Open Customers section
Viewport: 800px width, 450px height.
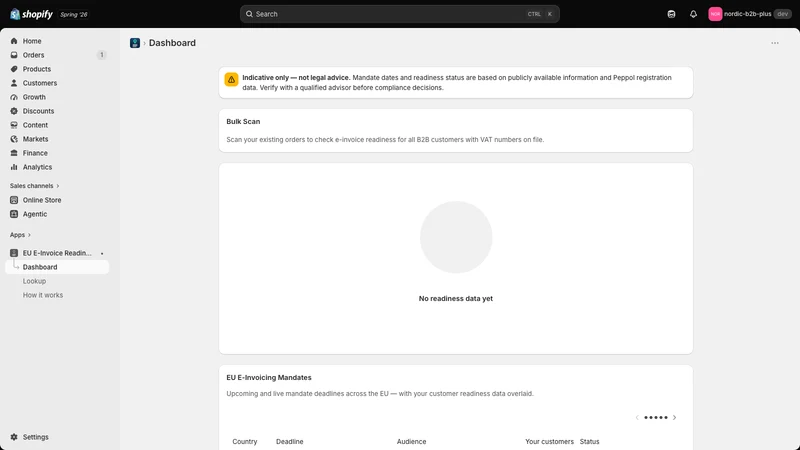(x=57, y=83)
